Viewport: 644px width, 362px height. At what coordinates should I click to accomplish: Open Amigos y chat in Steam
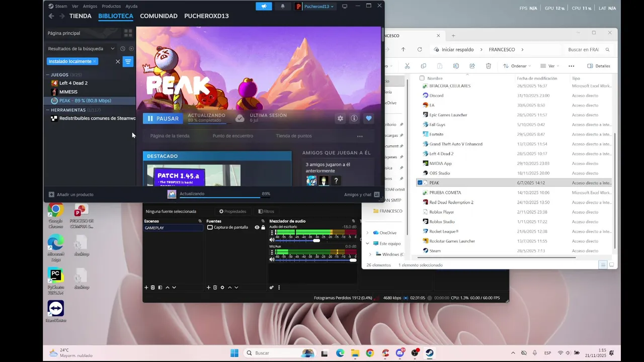[362, 195]
